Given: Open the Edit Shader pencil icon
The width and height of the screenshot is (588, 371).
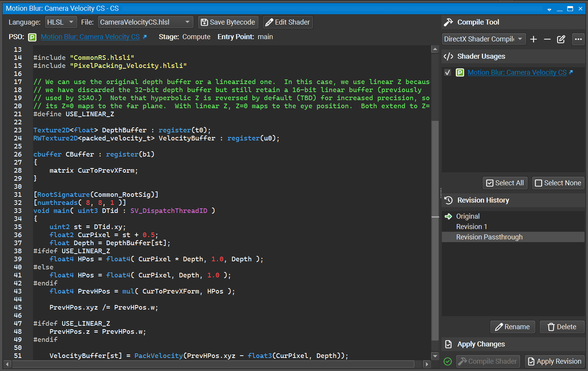Looking at the screenshot, I should (x=269, y=22).
